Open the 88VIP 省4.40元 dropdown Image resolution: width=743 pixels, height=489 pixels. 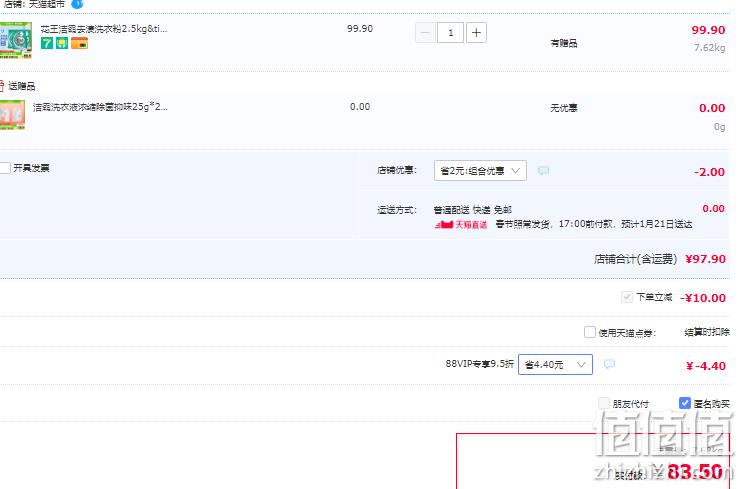click(555, 364)
